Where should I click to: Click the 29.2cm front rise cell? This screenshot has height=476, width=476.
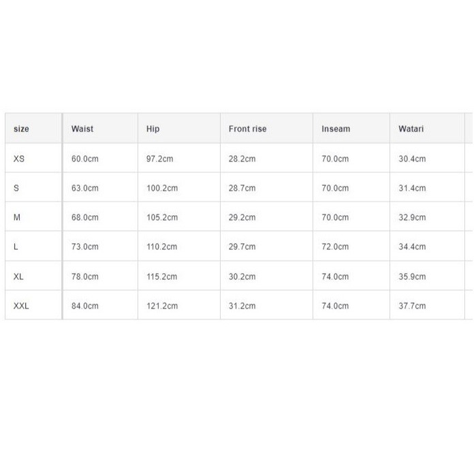click(242, 217)
